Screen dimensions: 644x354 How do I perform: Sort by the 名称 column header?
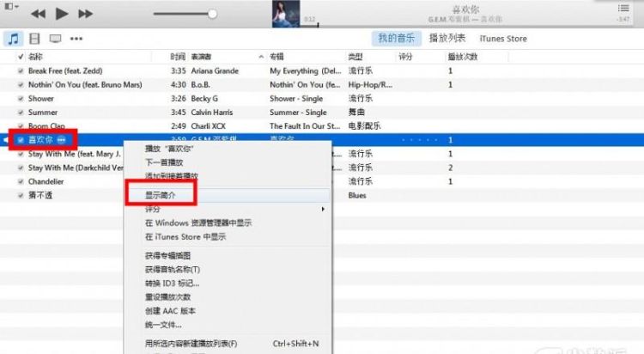pyautogui.click(x=35, y=57)
